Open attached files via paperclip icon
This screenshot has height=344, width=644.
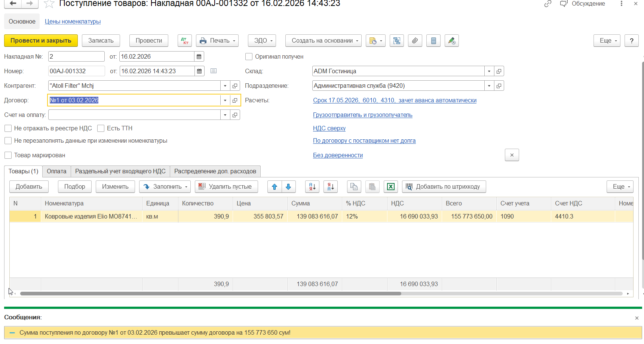tap(415, 41)
